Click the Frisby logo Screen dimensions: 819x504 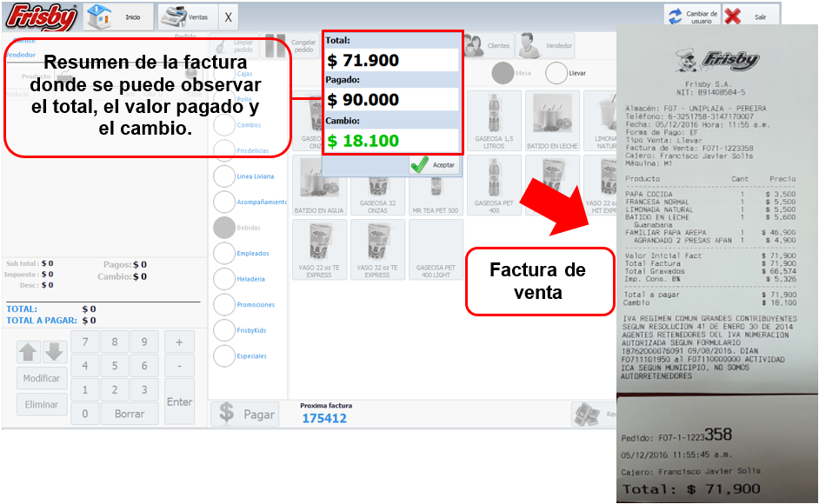(41, 17)
